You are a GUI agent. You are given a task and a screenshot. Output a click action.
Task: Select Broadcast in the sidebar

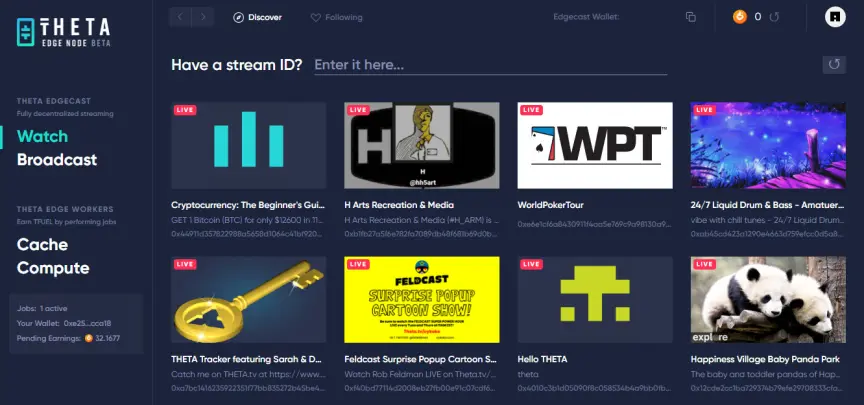pos(57,160)
